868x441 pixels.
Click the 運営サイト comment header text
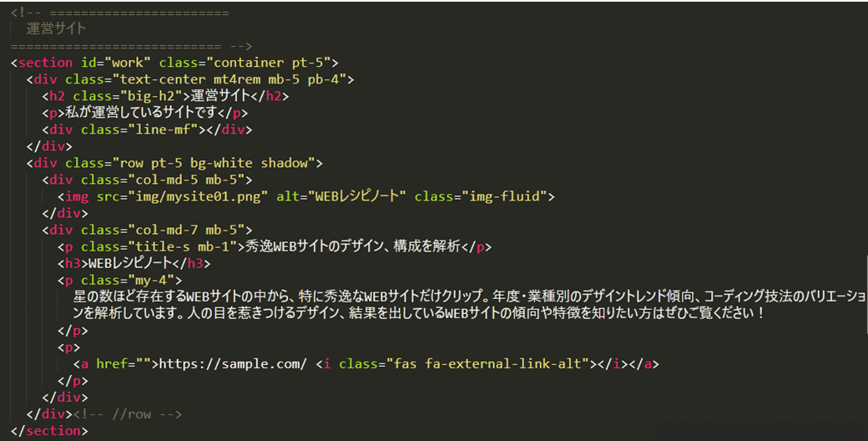point(56,28)
